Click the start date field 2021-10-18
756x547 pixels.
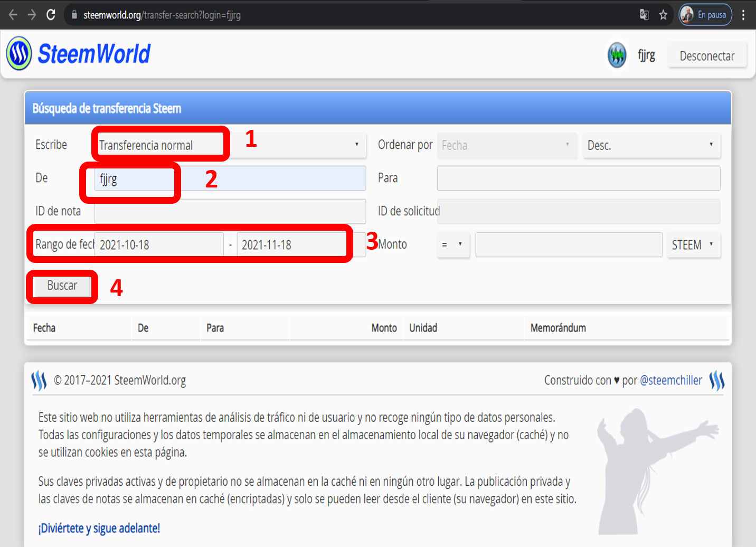[159, 245]
